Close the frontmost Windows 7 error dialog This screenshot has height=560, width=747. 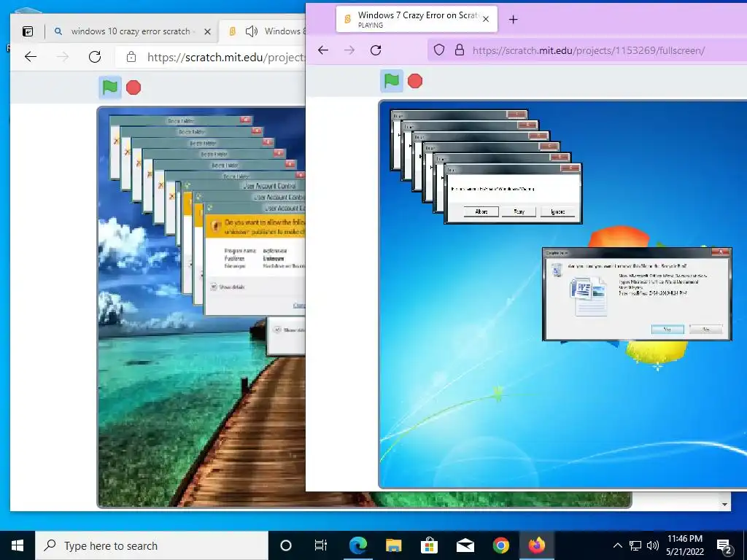click(x=570, y=168)
